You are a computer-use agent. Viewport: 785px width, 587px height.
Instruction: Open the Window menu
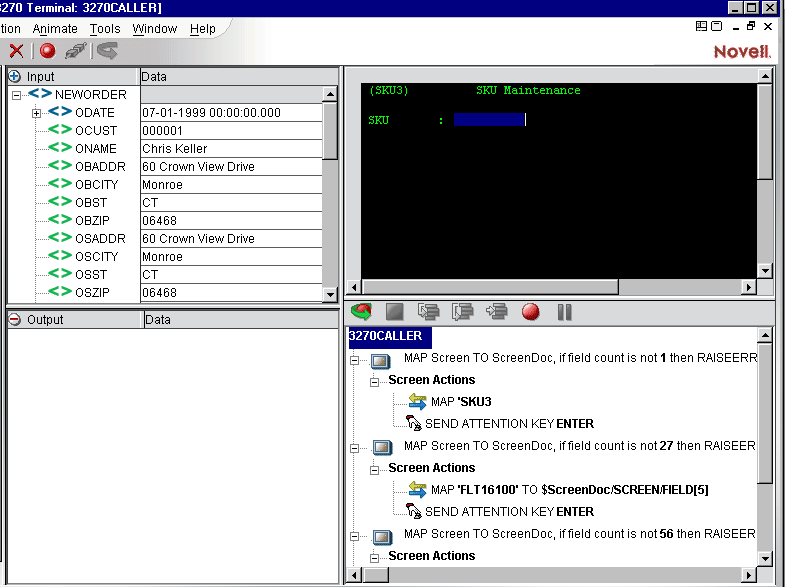(x=155, y=29)
